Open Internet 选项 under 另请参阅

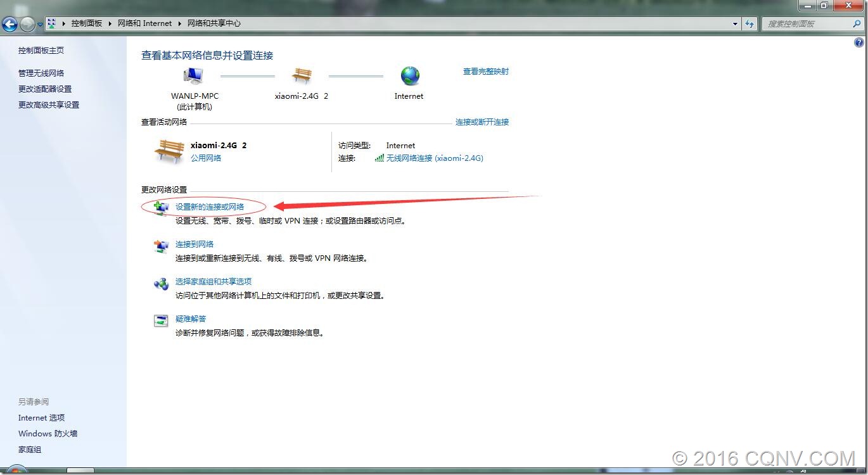click(41, 417)
